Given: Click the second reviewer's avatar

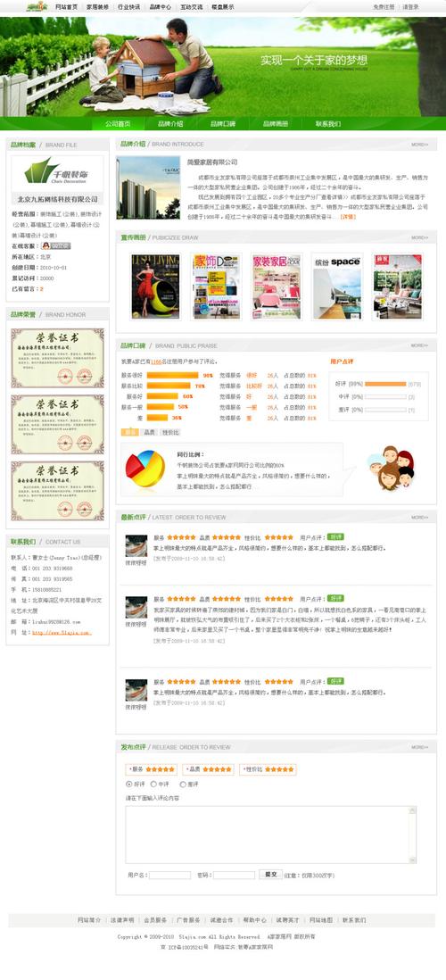Looking at the screenshot, I should click(x=136, y=608).
